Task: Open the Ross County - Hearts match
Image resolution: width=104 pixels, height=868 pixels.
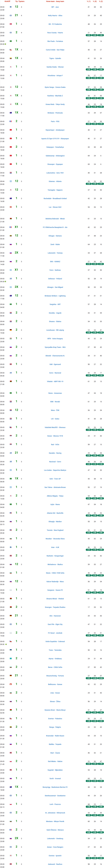Action: [55, 33]
